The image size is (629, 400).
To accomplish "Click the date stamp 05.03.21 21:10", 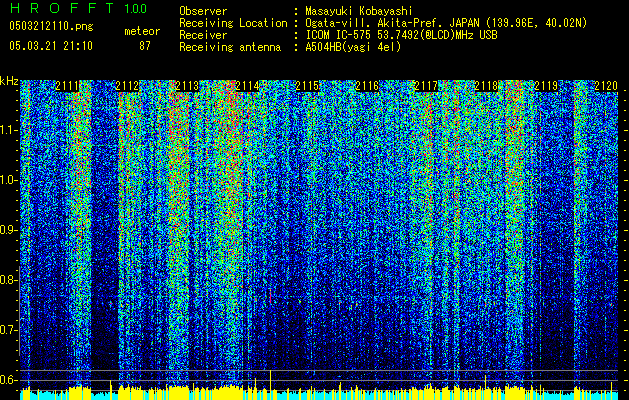I will pos(51,46).
